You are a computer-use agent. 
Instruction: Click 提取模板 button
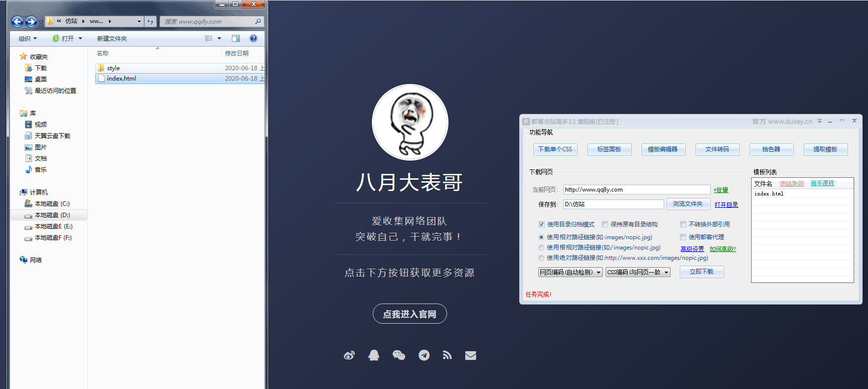click(825, 149)
